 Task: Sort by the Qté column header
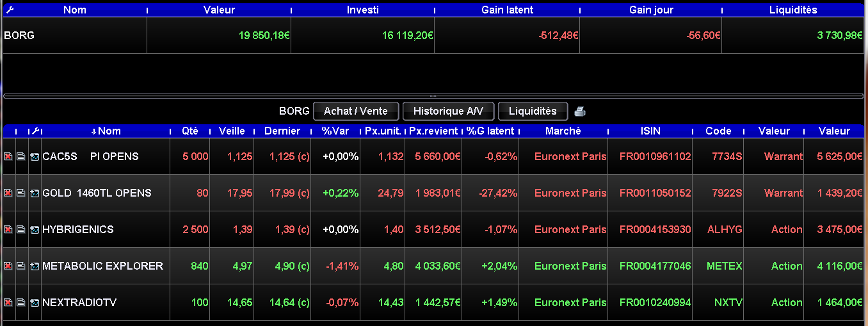190,131
